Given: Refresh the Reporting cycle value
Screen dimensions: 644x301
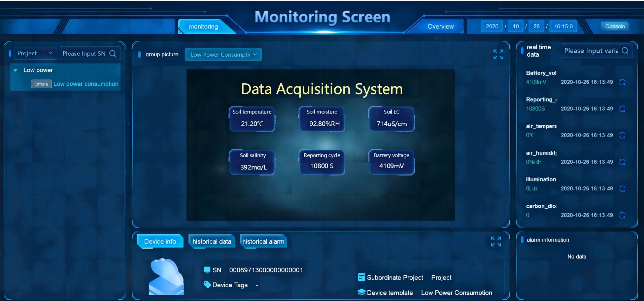Looking at the screenshot, I should (622, 109).
